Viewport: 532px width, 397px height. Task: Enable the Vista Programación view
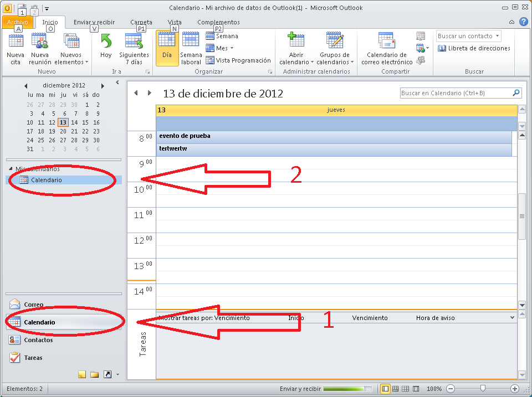[238, 60]
